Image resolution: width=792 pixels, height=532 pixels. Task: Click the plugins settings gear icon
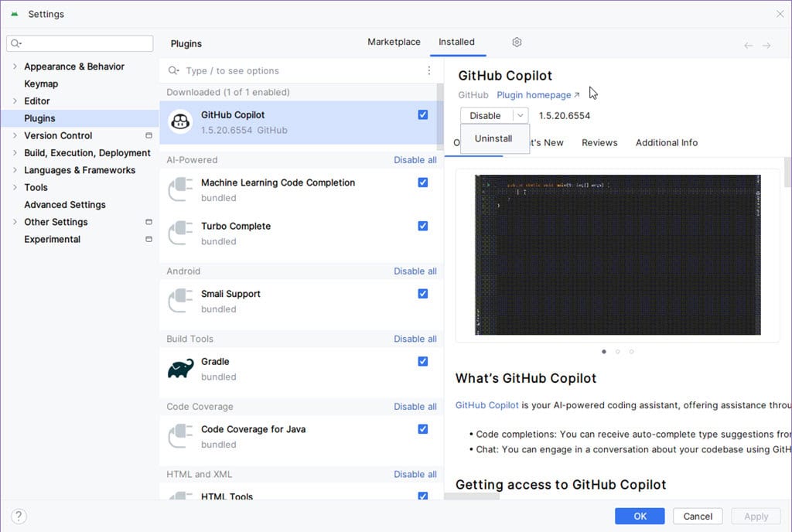tap(516, 43)
